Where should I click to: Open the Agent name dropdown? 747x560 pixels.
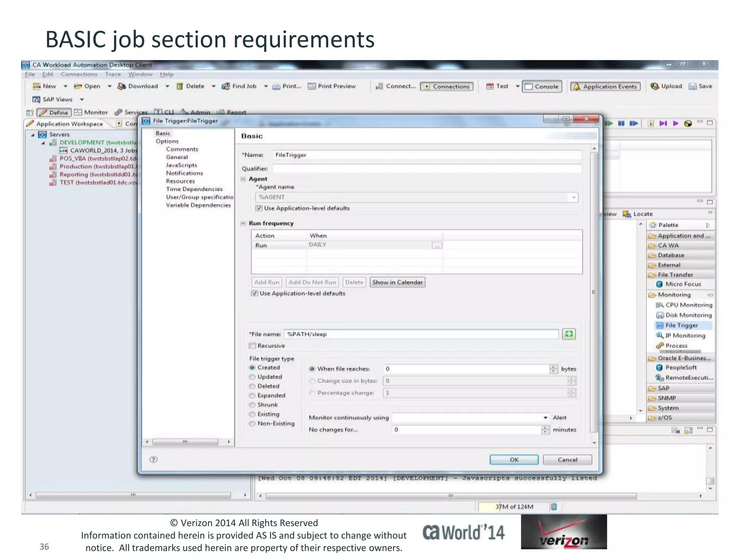(574, 197)
